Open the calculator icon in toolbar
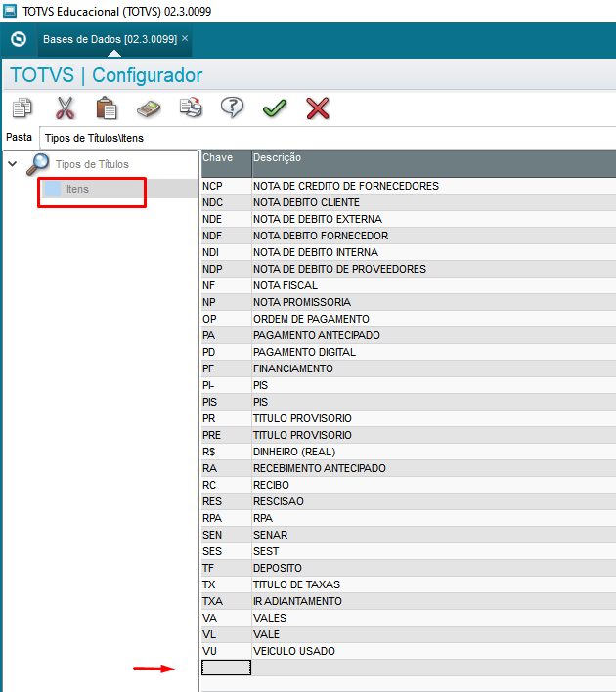Viewport: 616px width, 692px height. 149,109
